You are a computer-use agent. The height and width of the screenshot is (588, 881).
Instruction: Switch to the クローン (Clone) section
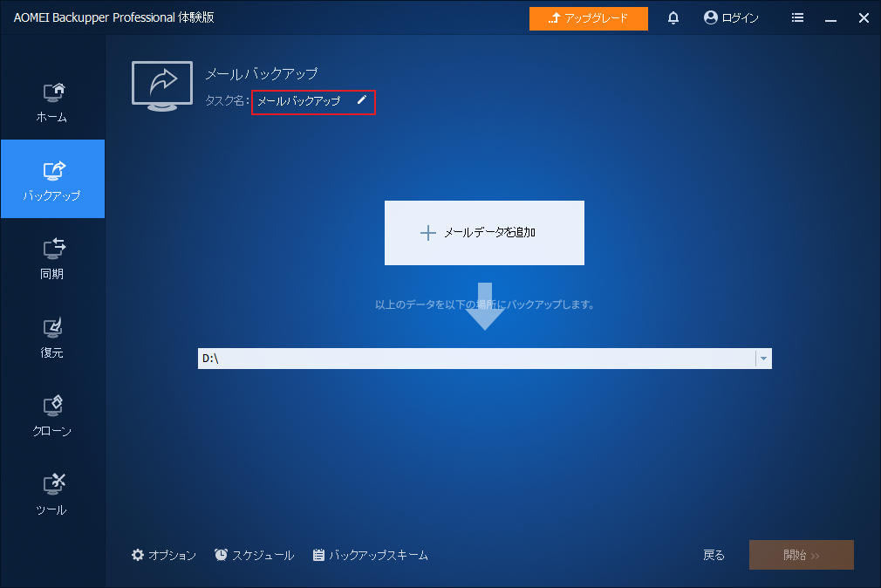[52, 416]
